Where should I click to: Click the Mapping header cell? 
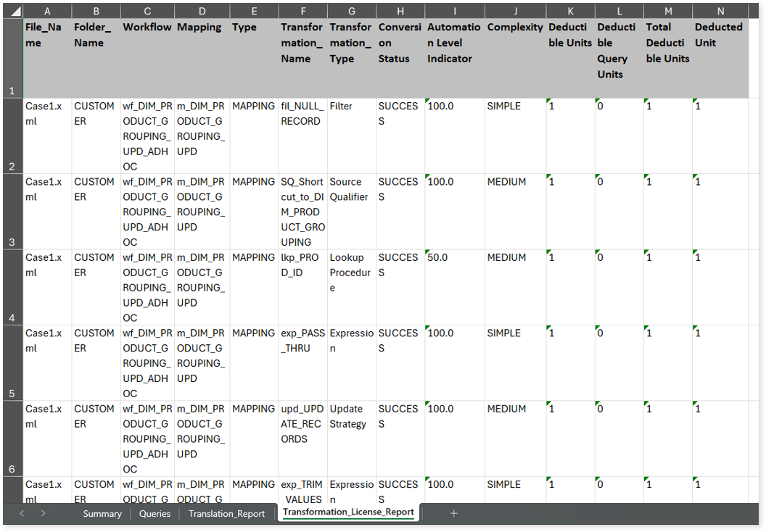(x=202, y=59)
